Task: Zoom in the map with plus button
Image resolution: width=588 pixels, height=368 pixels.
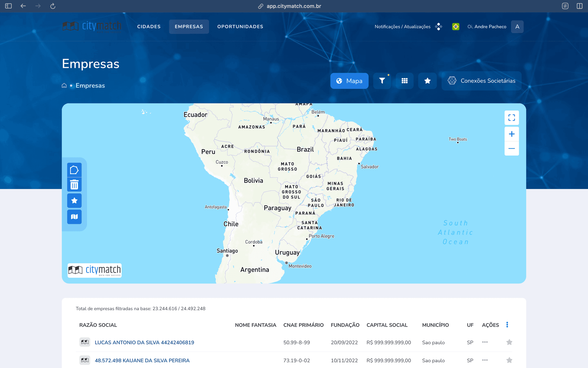Action: click(511, 134)
